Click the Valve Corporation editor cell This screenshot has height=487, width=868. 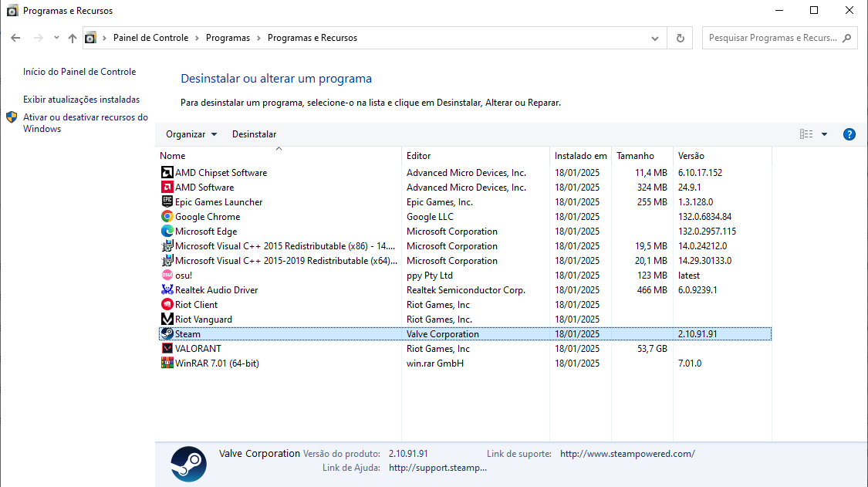point(442,334)
